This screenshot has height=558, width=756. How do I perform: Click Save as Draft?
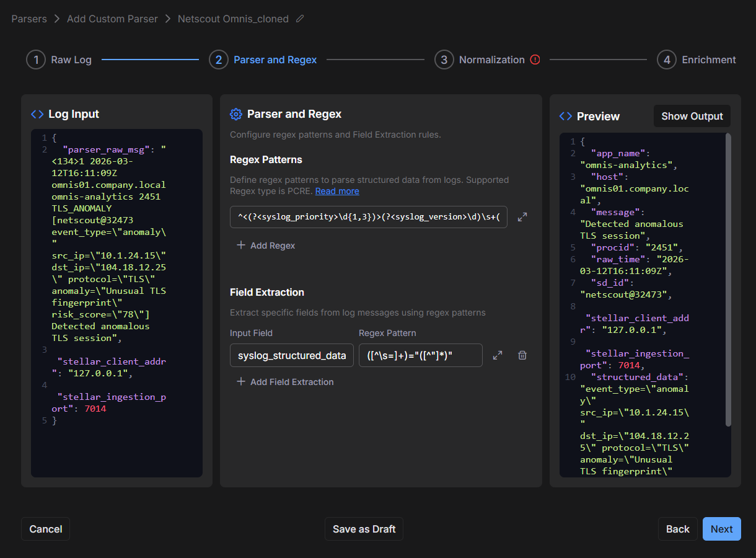point(364,529)
